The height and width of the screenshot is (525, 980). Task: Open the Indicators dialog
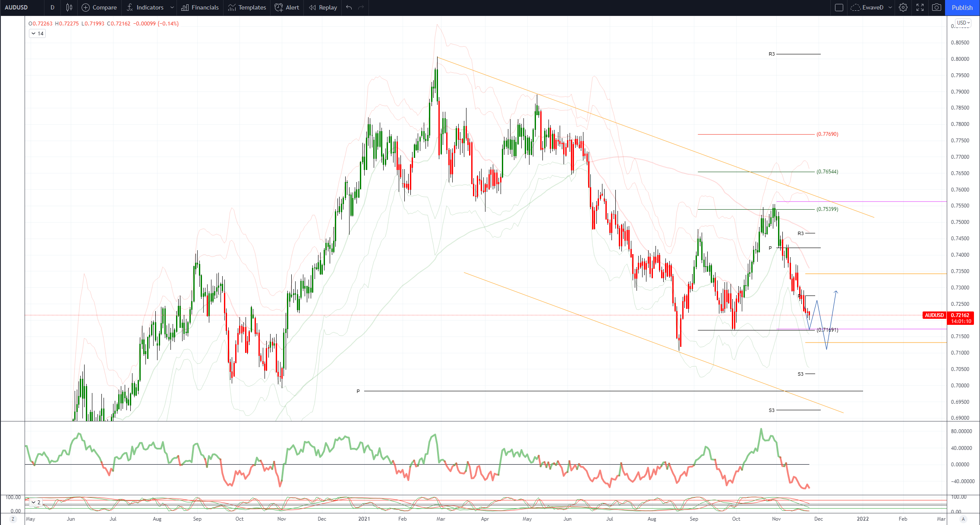point(145,7)
